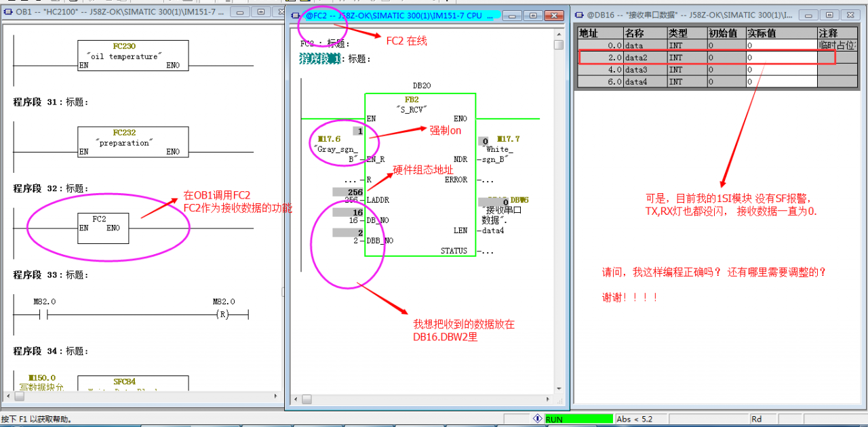Click the DB16 window title bar icon
This screenshot has height=427, width=868.
point(580,14)
